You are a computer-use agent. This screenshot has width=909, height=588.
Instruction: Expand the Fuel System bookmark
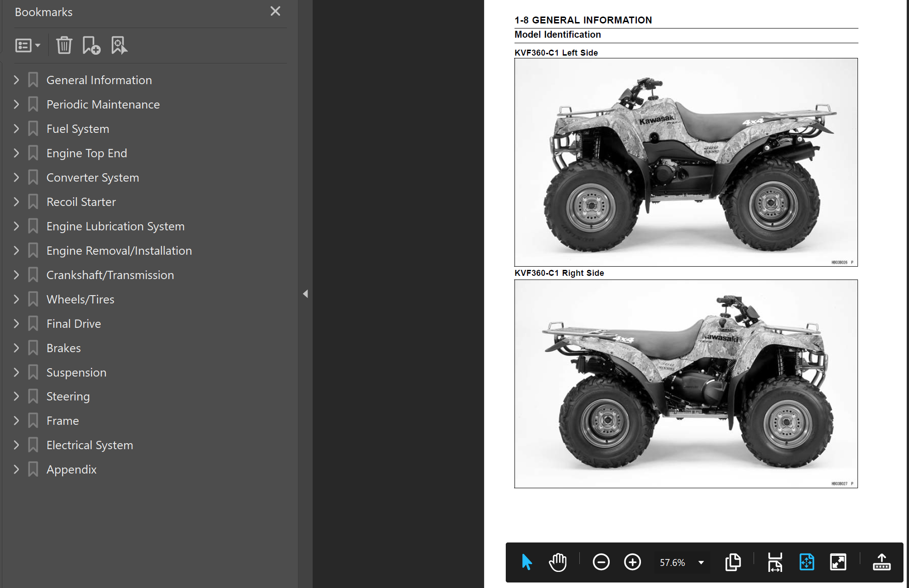17,129
